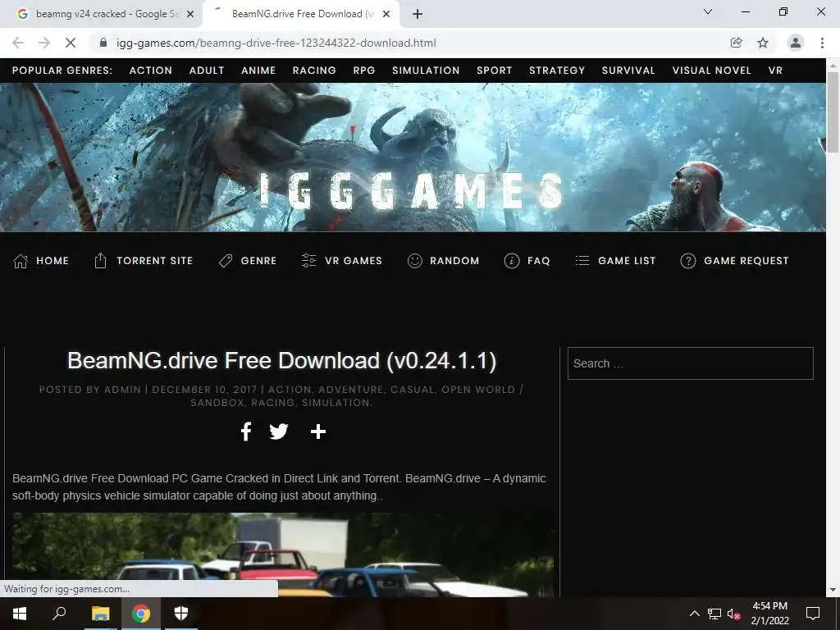Open FAQ in the site menu
Screen dimensions: 840x630
tap(538, 261)
